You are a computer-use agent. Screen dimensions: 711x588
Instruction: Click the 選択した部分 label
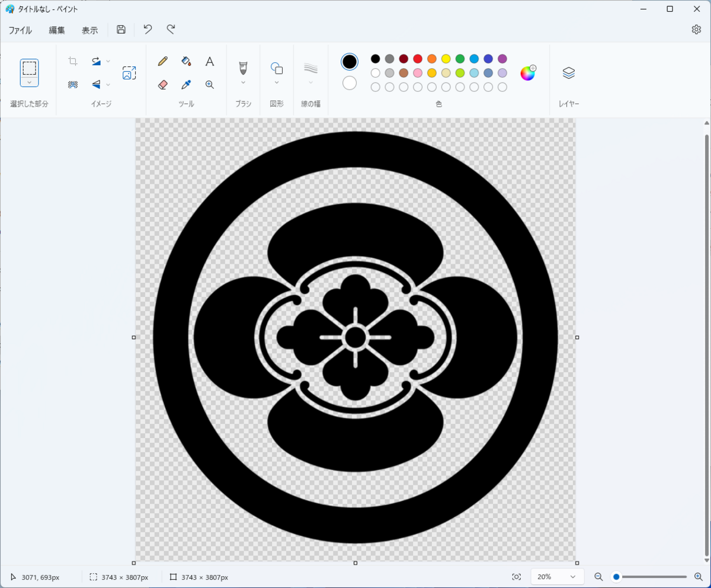[x=29, y=104]
